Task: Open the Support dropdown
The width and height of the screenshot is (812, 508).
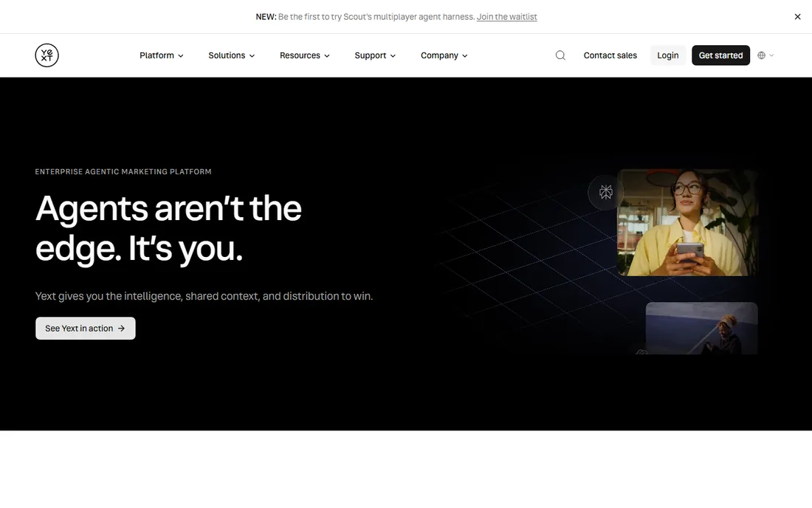Action: [375, 55]
